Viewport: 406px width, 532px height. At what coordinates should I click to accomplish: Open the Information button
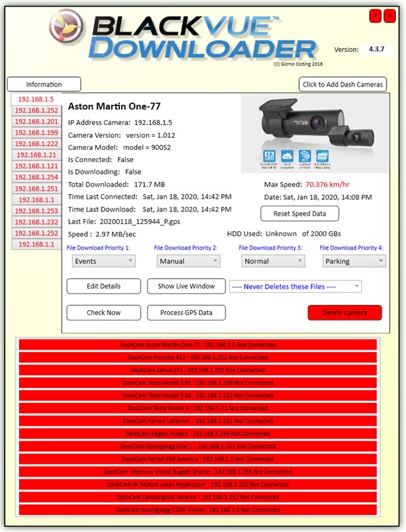tap(44, 84)
